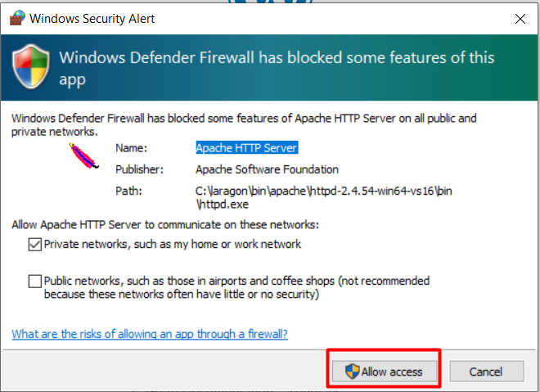Click the Cancel button
Viewport: 540px width, 392px height.
[x=487, y=372]
